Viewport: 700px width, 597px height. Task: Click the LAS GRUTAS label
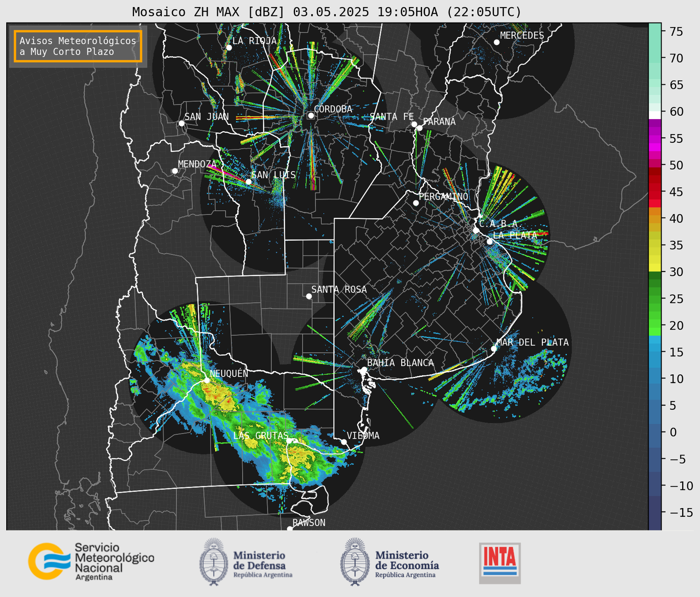[261, 436]
